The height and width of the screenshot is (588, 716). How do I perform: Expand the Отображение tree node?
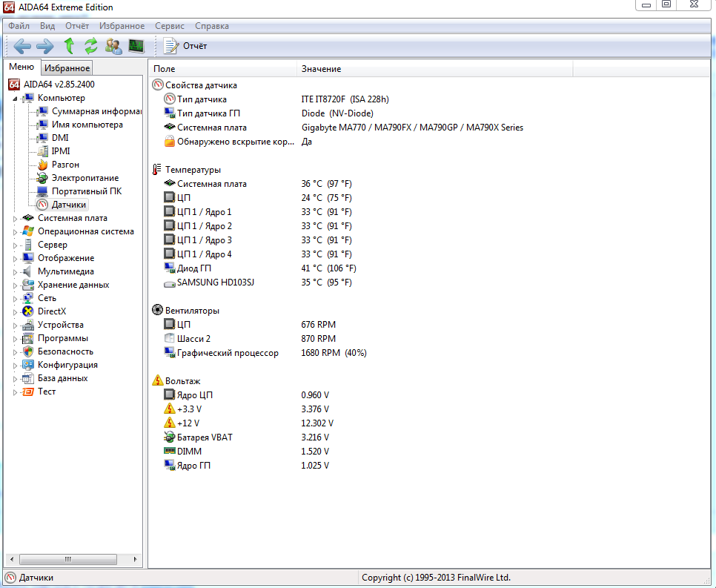point(15,259)
